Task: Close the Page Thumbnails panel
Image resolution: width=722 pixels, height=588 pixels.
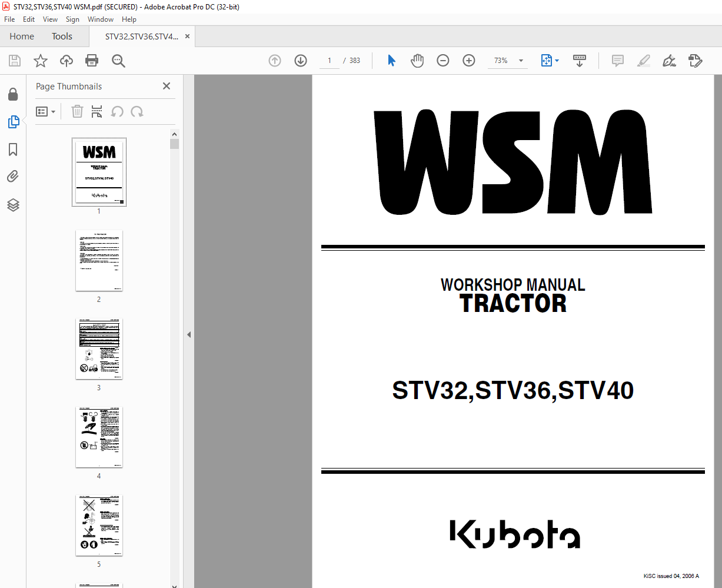Action: click(x=167, y=86)
